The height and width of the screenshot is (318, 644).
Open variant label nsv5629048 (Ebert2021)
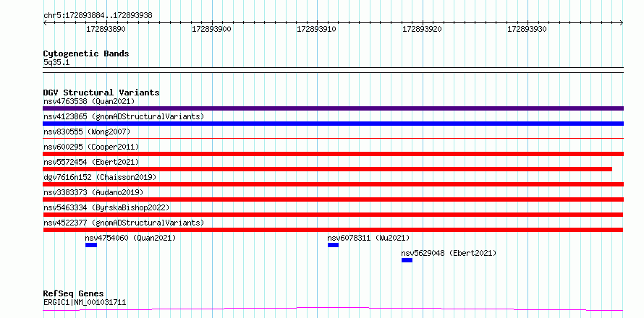tap(449, 253)
